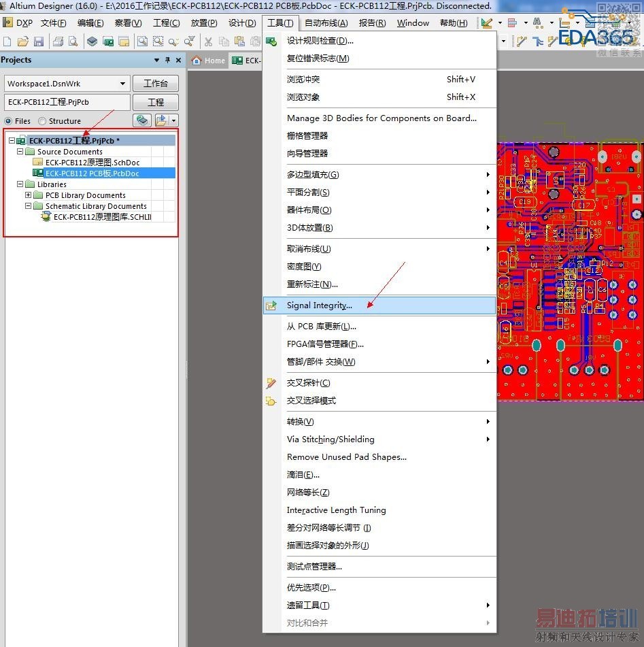Open Projects panel options dropdown arrow
The image size is (644, 647).
[x=157, y=60]
